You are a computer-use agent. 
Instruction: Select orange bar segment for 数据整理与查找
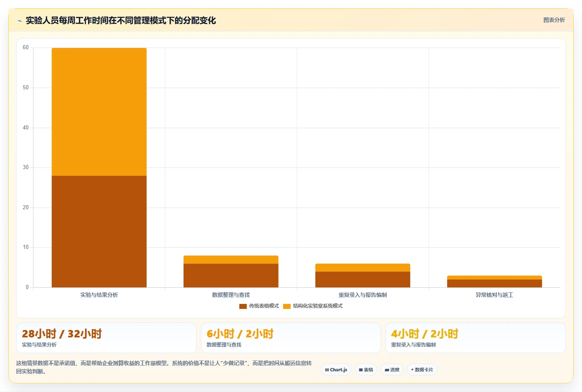point(231,260)
